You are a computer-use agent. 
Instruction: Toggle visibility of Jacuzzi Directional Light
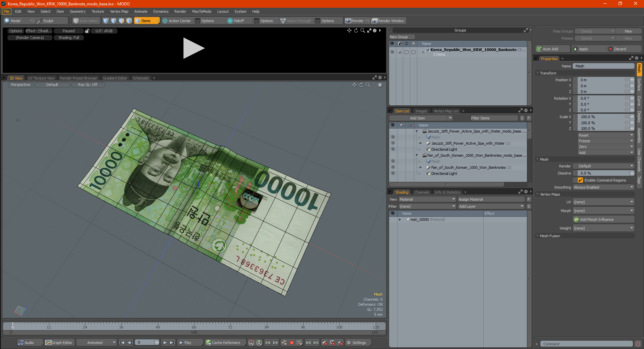click(x=393, y=149)
